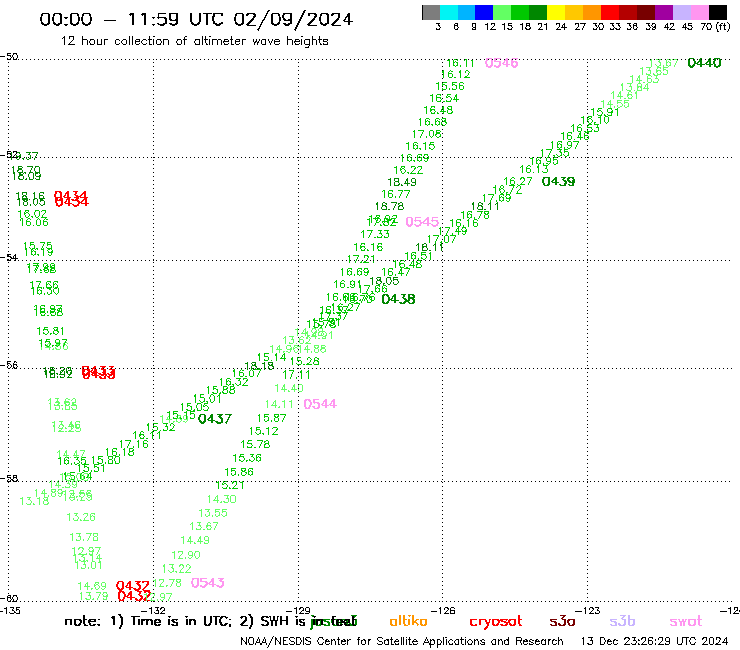Select the wave height value 16.54
This screenshot has height=650, width=740.
click(444, 99)
